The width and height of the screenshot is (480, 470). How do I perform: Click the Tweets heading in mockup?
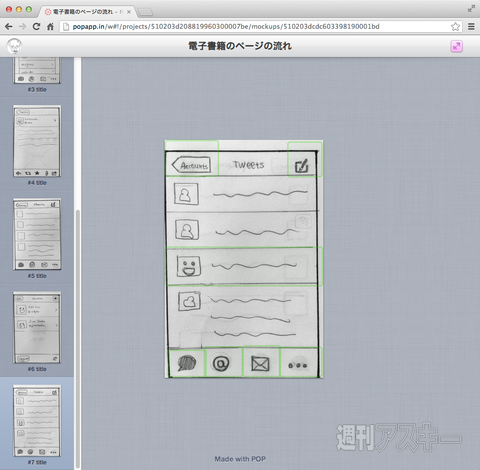[249, 165]
